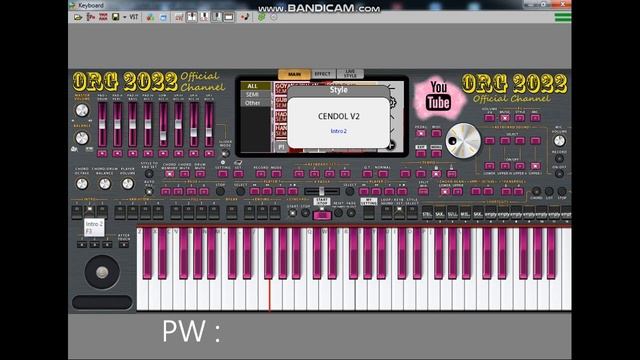Click the Menu button left of dial
Image resolution: width=640 pixels, height=360 pixels.
click(x=436, y=153)
